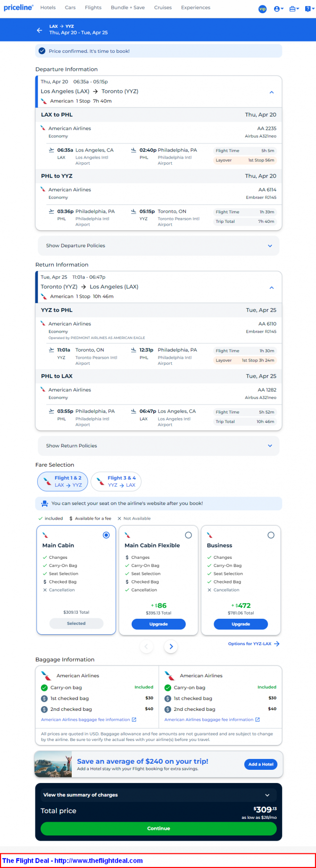Screen dimensions: 316x868
Task: Click the takeoff icon beside 06:35a
Action: coord(51,150)
